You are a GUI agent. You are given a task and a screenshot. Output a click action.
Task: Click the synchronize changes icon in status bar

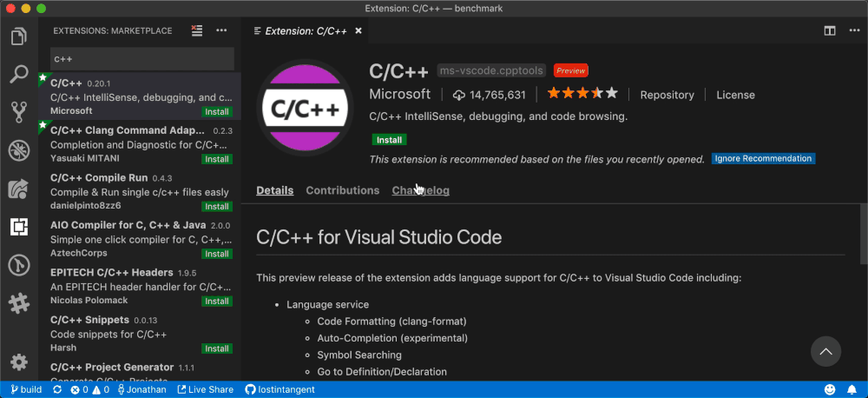coord(57,389)
